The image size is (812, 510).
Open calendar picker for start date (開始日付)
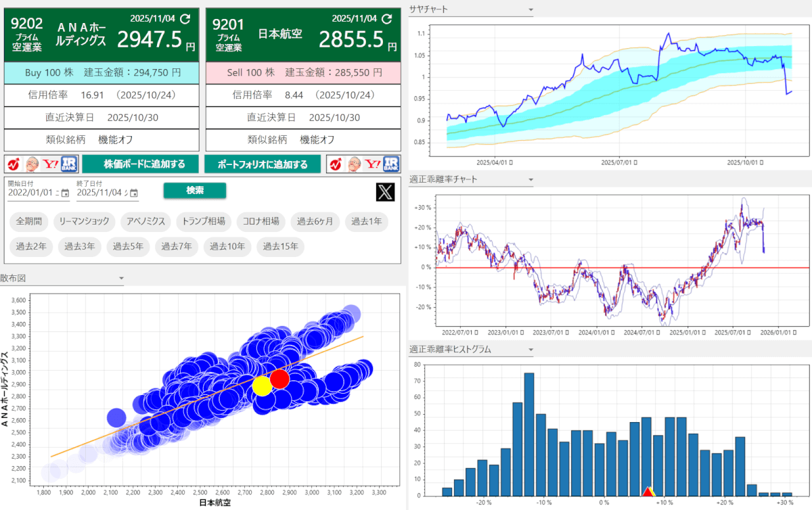tap(65, 193)
